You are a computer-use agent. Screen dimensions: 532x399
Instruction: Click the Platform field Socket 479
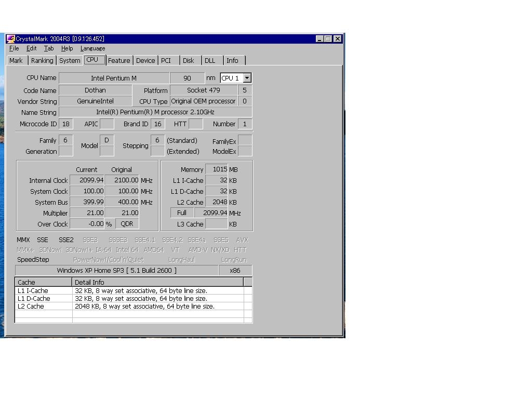pos(204,90)
